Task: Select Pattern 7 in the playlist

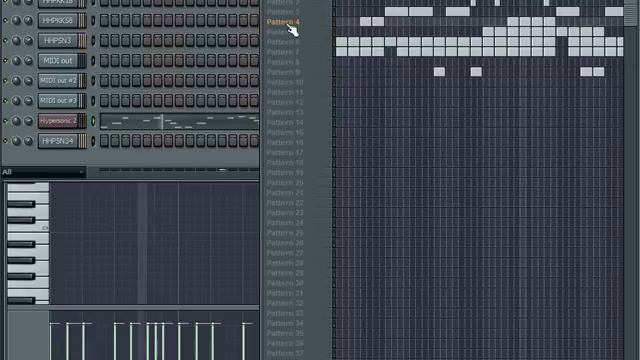Action: point(283,52)
